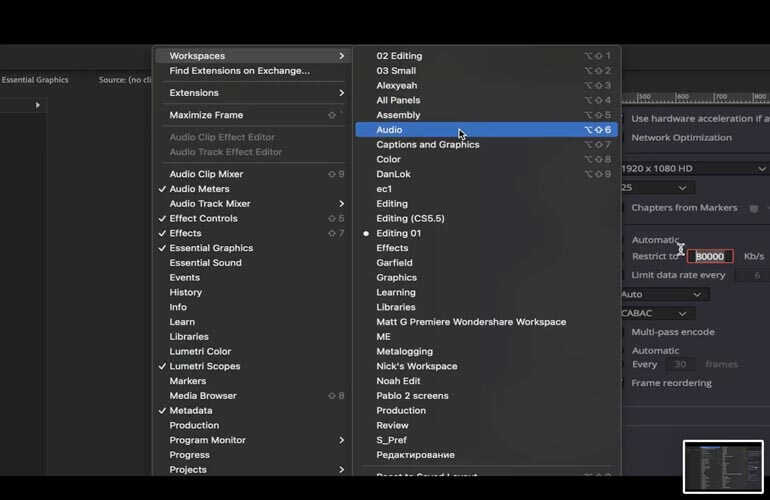
Task: Open the Lumetri Color panel
Action: click(x=253, y=351)
